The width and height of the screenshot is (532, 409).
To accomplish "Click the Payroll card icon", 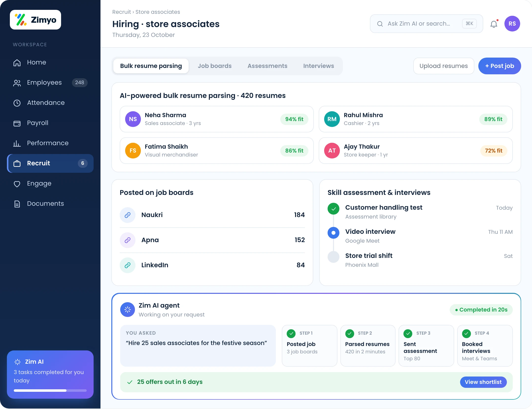I will click(x=17, y=123).
